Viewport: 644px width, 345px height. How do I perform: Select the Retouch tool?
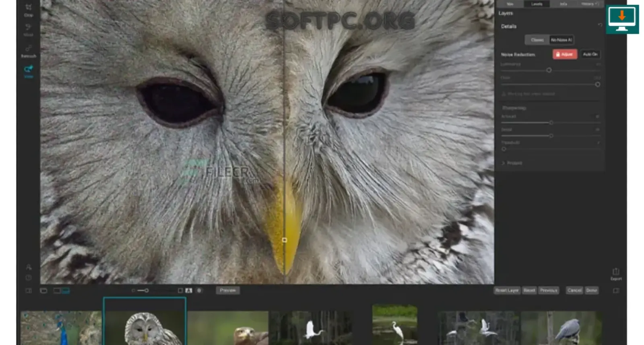point(29,51)
